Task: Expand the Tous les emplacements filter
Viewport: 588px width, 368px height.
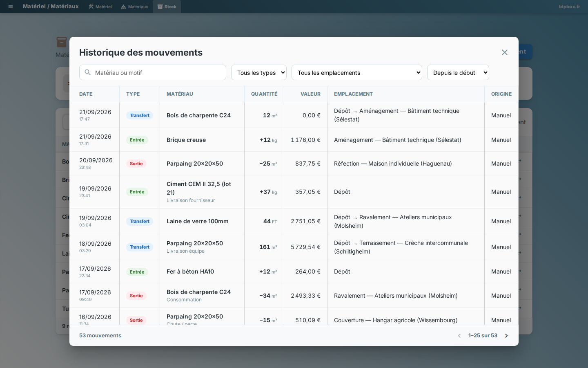Action: (357, 72)
